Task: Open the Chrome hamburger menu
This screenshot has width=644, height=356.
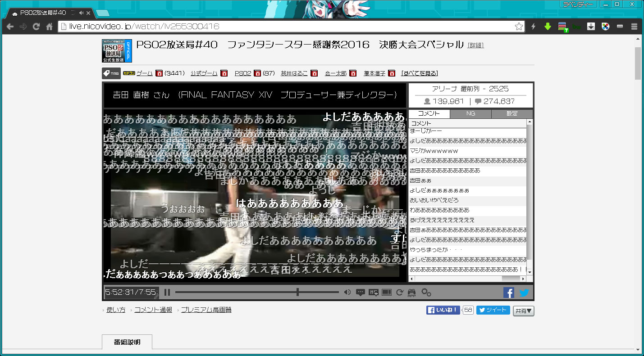Action: (634, 27)
